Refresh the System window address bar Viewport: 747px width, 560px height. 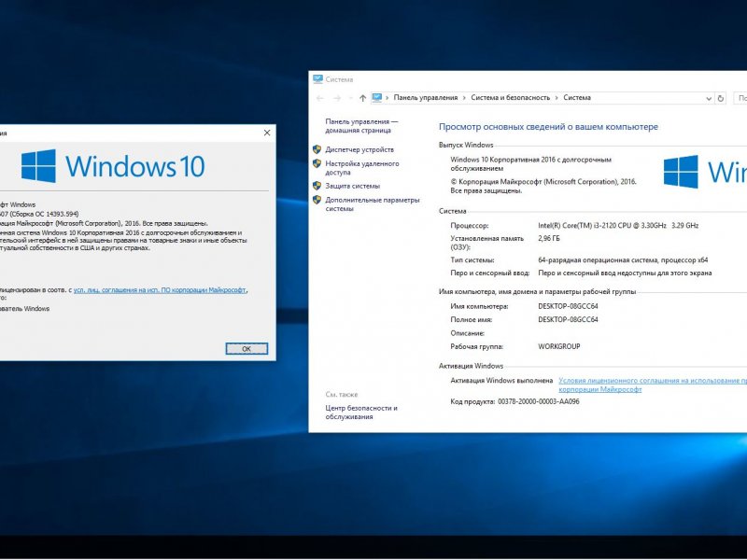(720, 98)
